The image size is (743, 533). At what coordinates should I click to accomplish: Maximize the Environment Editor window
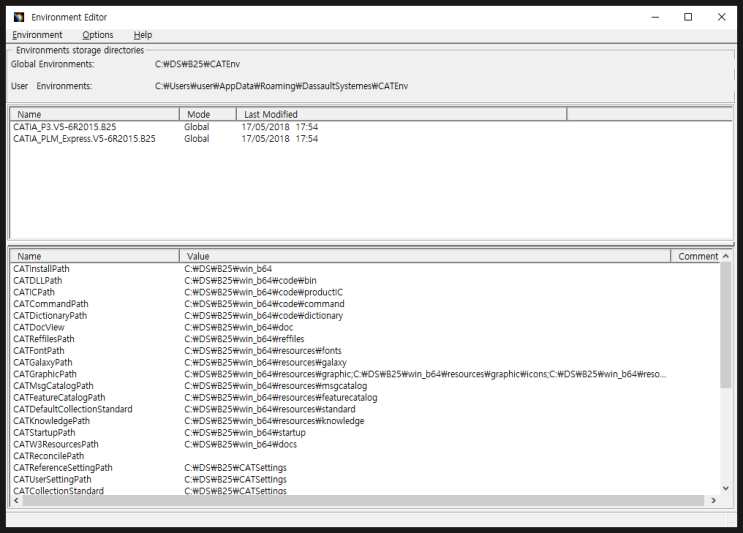[x=688, y=17]
